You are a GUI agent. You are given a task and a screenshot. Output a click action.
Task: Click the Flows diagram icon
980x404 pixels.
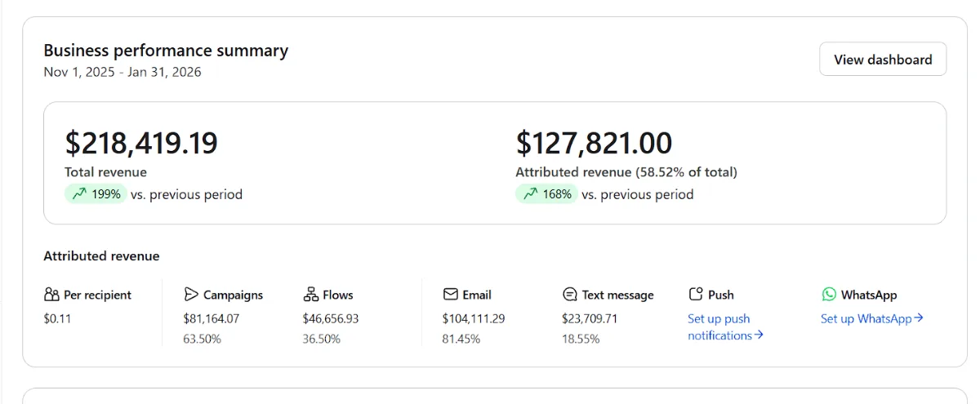pos(310,294)
